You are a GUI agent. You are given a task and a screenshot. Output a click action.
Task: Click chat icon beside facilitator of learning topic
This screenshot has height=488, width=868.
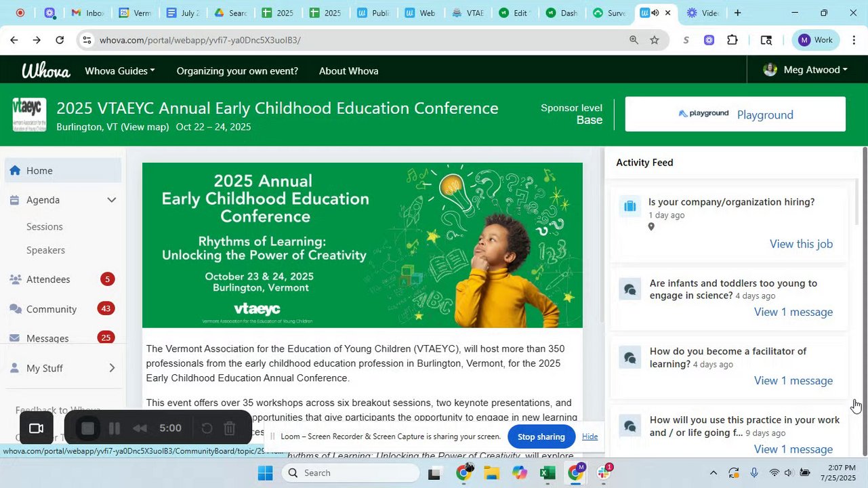coord(629,358)
